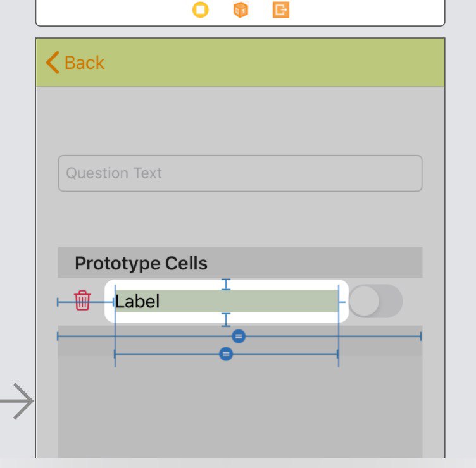Screen dimensions: 476x468
Task: Click the red trash delete icon
Action: 82,300
